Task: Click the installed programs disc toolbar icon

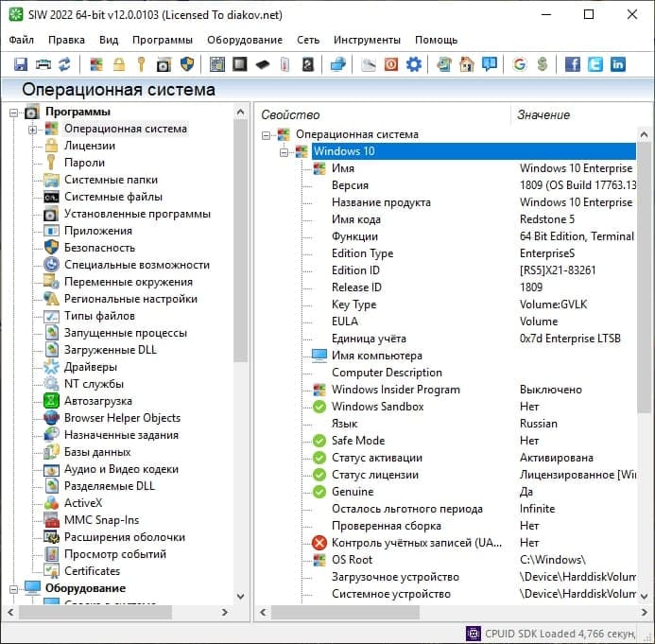Action: pyautogui.click(x=164, y=64)
